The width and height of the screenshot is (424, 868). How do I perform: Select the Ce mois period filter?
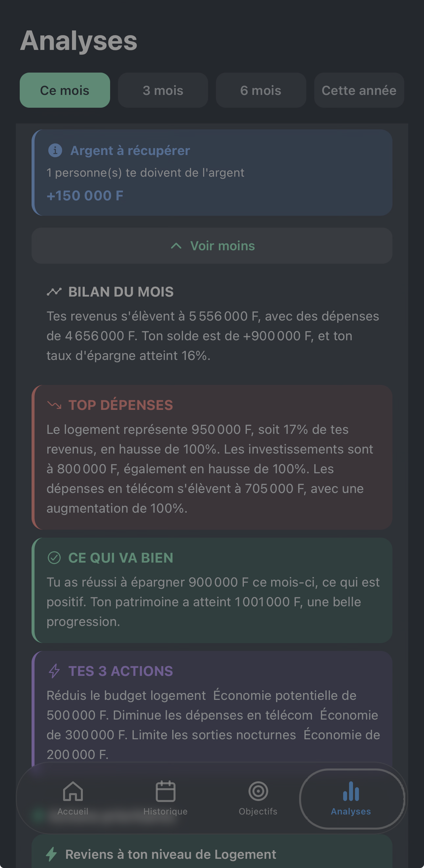[x=65, y=90]
